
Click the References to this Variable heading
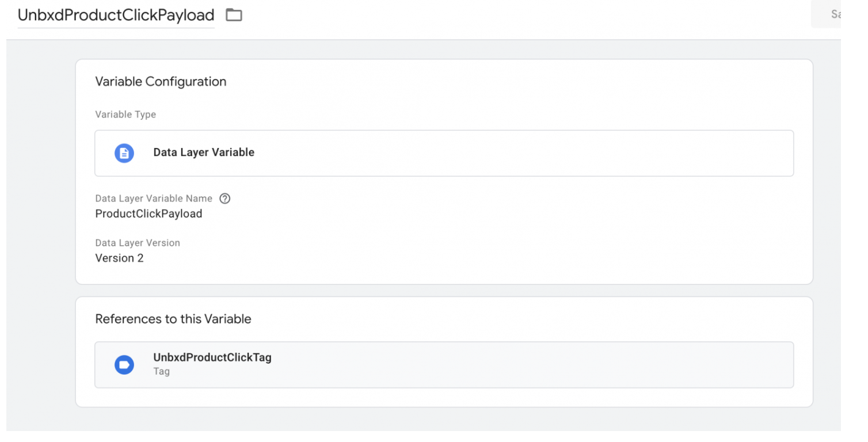pos(173,319)
